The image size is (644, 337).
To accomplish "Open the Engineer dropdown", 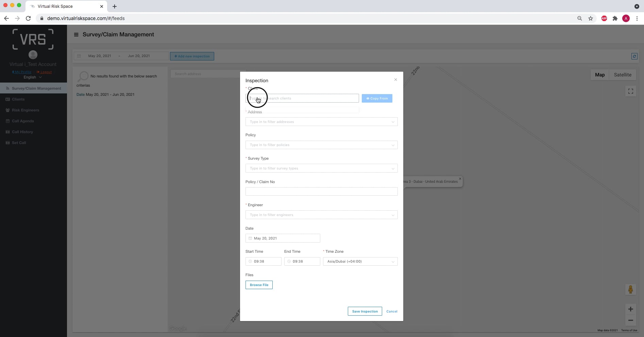I will 321,215.
